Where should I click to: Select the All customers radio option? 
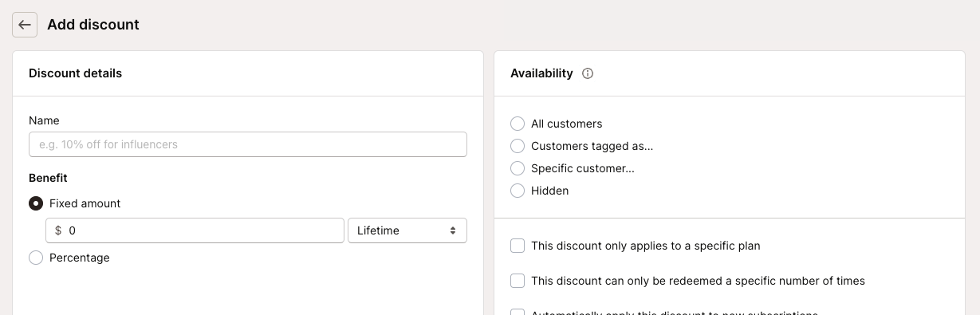(518, 124)
